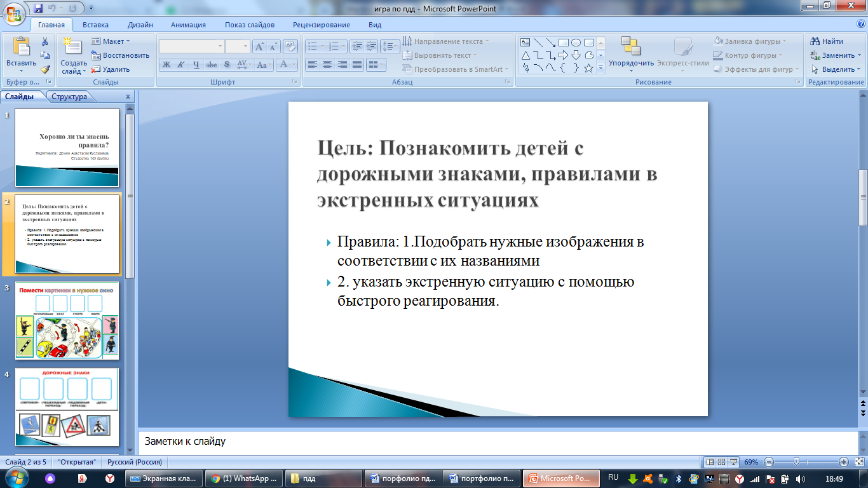Expand the Макет layout dropdown

coord(111,41)
